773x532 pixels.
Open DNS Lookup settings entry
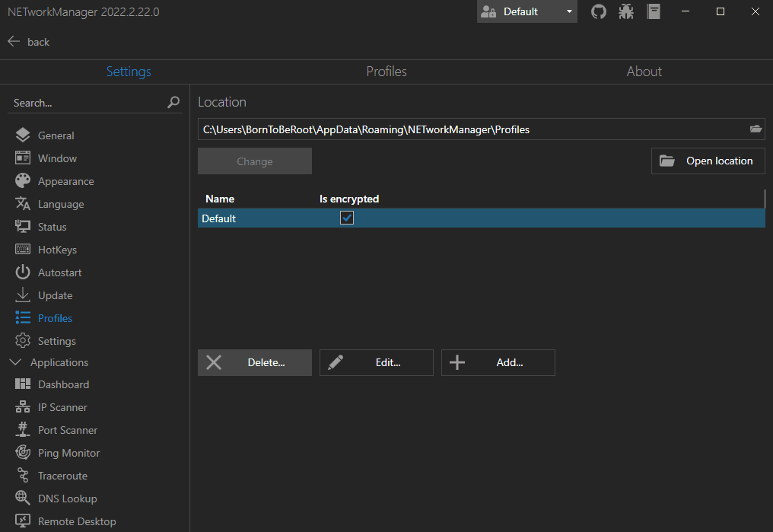pyautogui.click(x=68, y=498)
